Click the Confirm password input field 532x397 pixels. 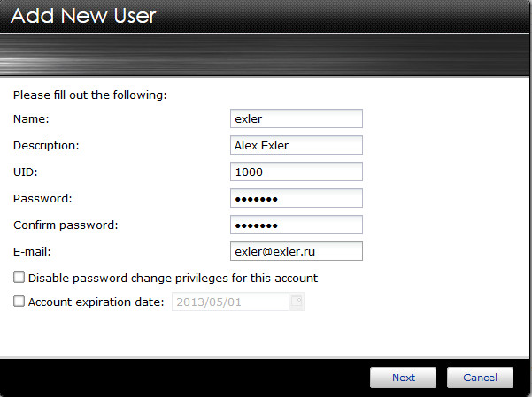coord(296,225)
